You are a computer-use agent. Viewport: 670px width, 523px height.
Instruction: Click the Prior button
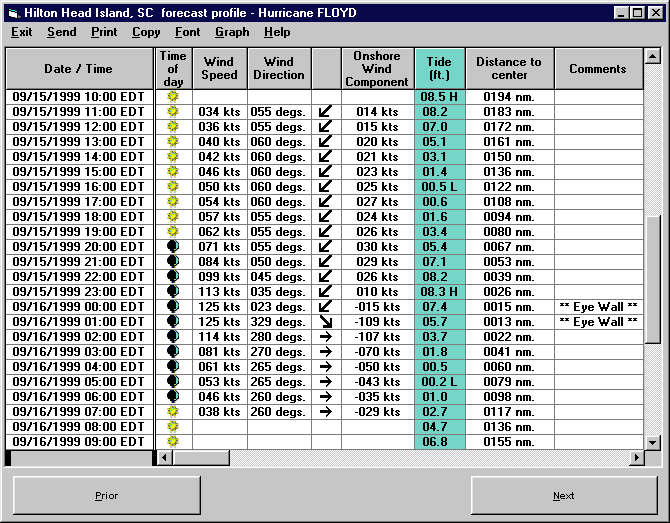107,496
